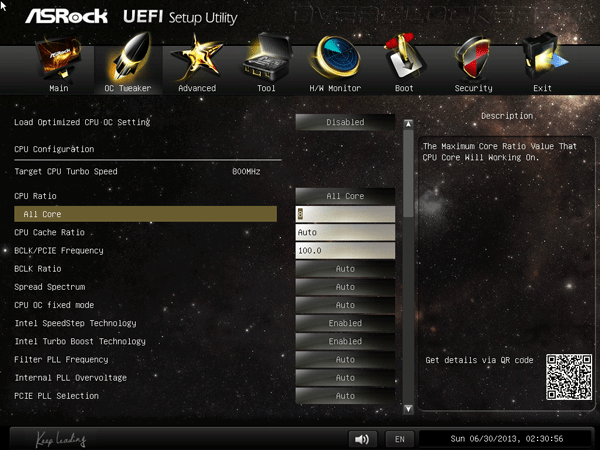
Task: Switch to the Security tab label
Action: click(x=473, y=88)
